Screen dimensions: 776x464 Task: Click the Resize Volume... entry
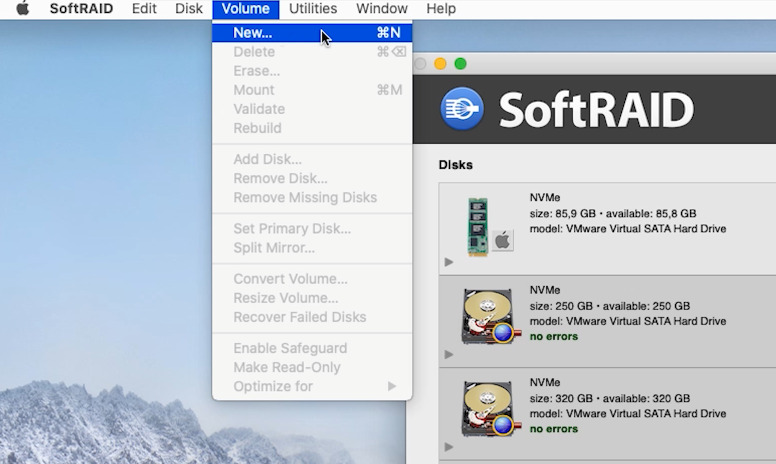pos(312,298)
